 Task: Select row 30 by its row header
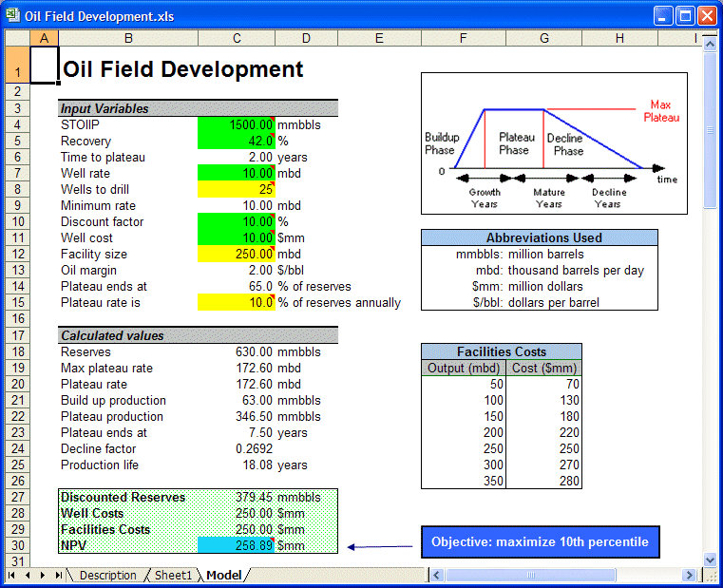[x=17, y=545]
